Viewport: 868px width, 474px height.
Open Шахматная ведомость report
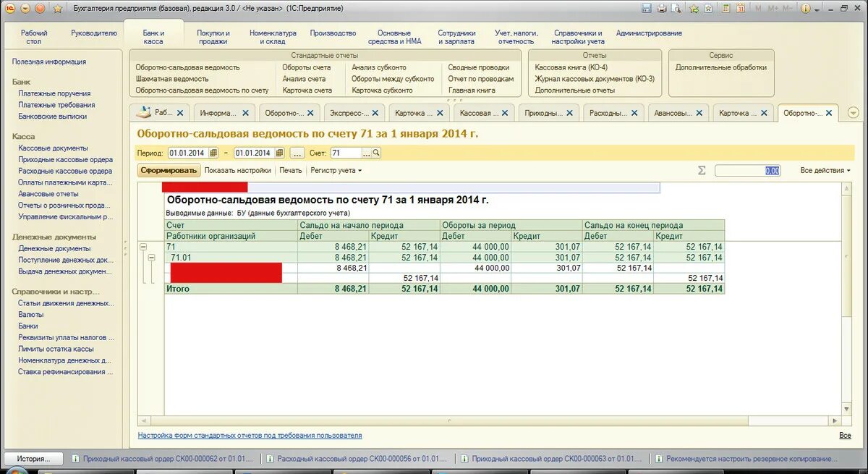(x=172, y=78)
